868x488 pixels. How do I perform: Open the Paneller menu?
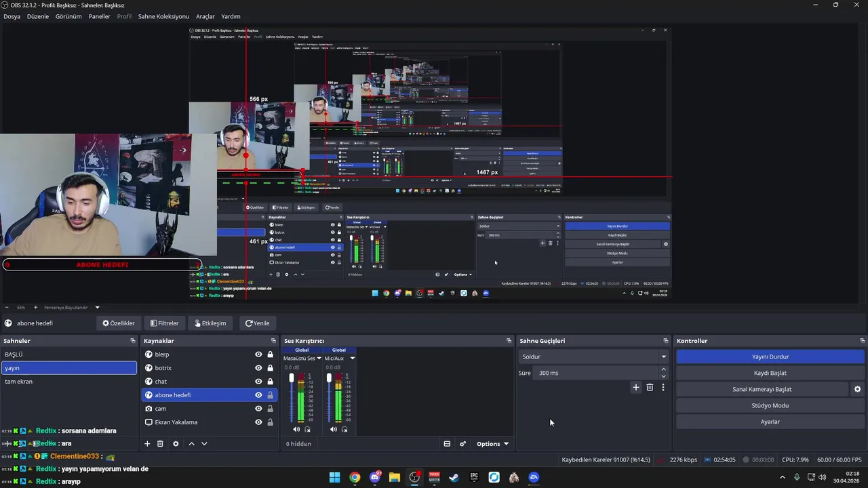[99, 16]
